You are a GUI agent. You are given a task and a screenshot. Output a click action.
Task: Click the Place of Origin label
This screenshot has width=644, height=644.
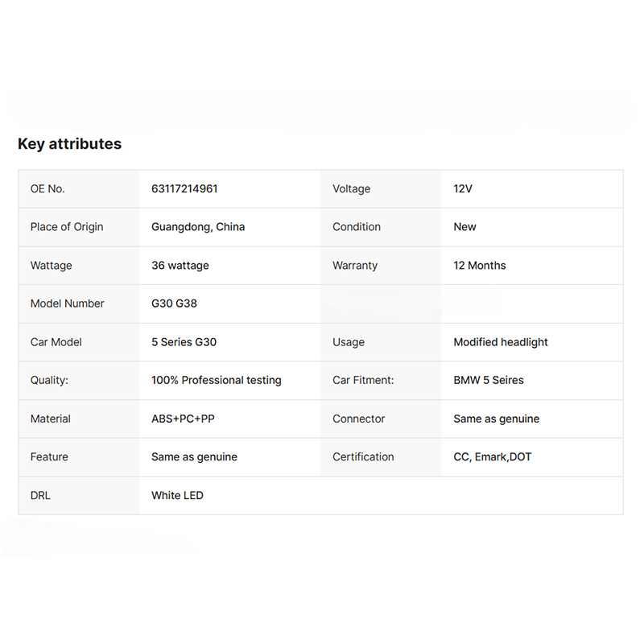pos(67,227)
